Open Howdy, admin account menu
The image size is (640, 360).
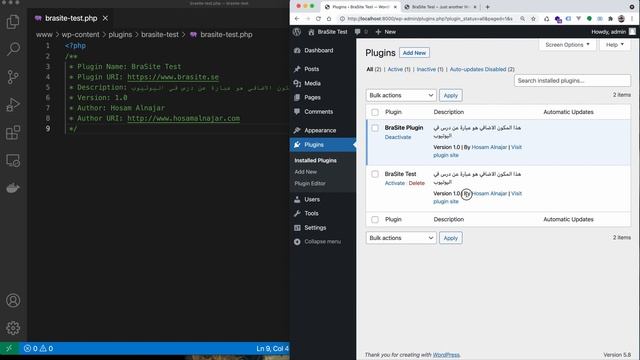(613, 32)
